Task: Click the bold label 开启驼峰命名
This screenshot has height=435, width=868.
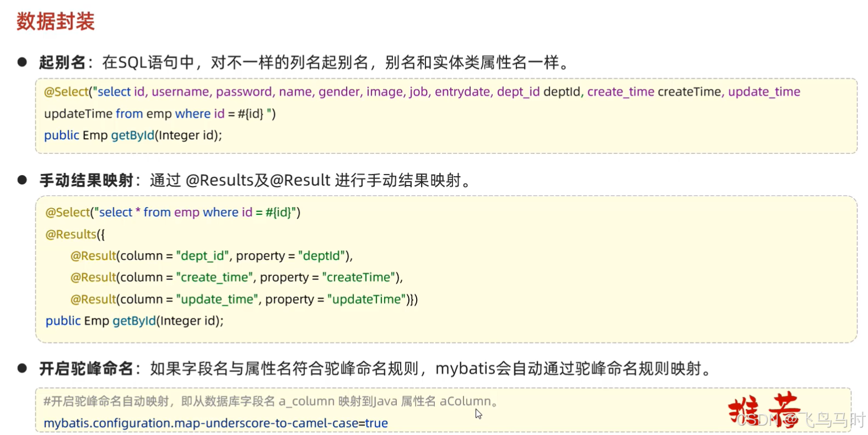Action: 87,368
